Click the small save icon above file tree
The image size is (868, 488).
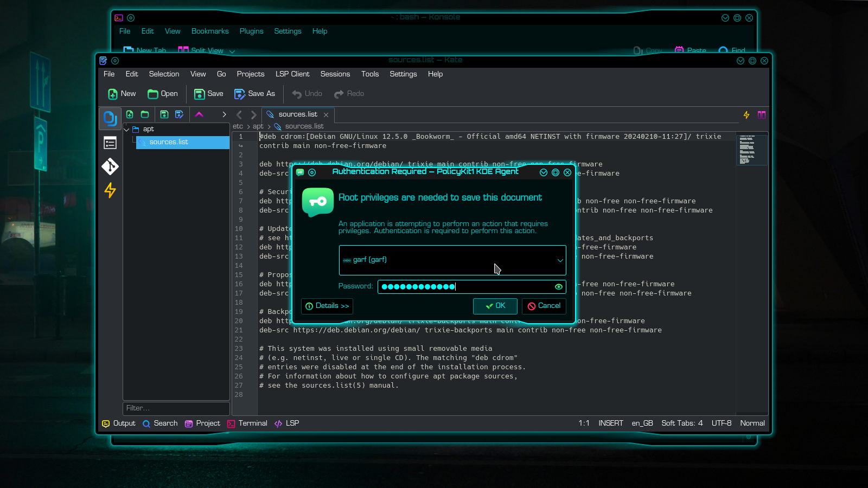[164, 114]
